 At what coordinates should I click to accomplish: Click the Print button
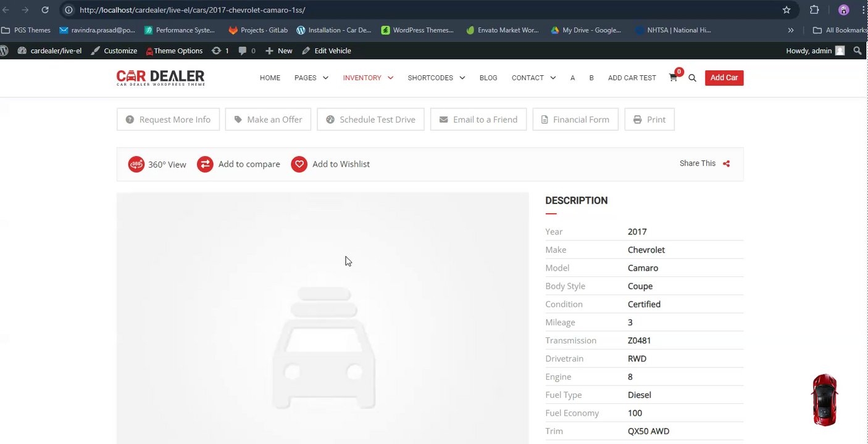[649, 120]
